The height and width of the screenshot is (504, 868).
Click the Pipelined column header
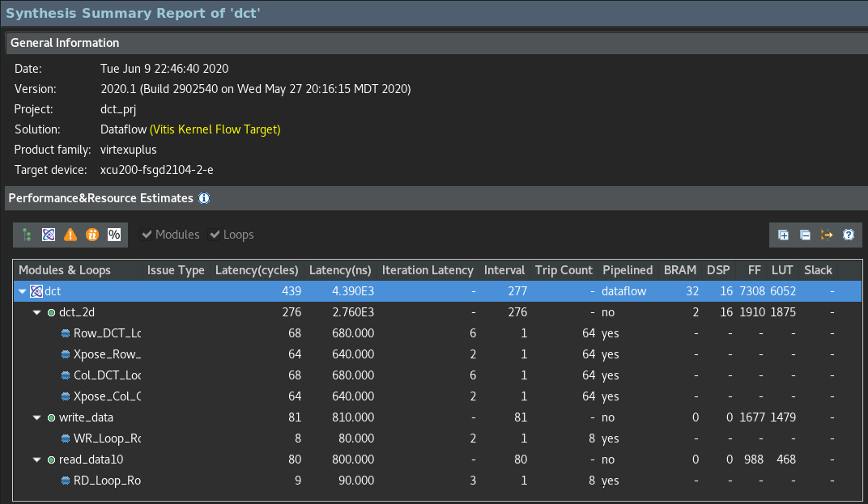[627, 270]
